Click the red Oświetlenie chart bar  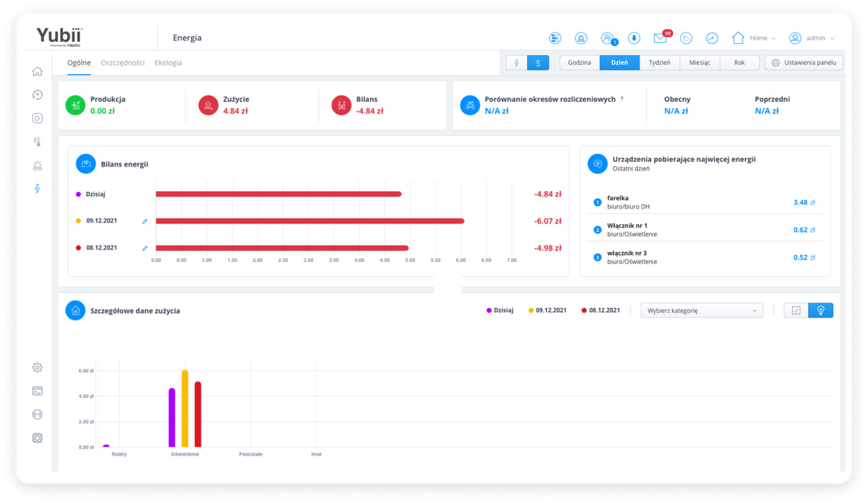pos(198,415)
